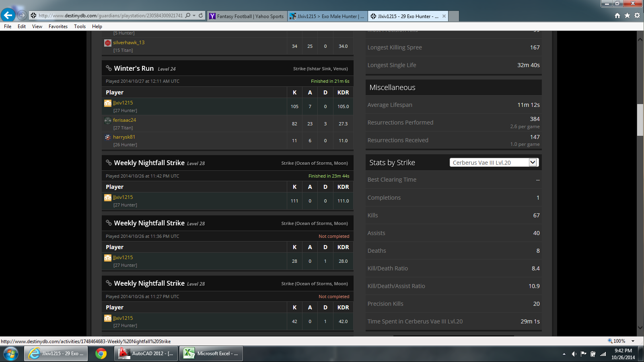The width and height of the screenshot is (644, 362).
Task: Click harrysk81 emblem icon
Action: (108, 137)
